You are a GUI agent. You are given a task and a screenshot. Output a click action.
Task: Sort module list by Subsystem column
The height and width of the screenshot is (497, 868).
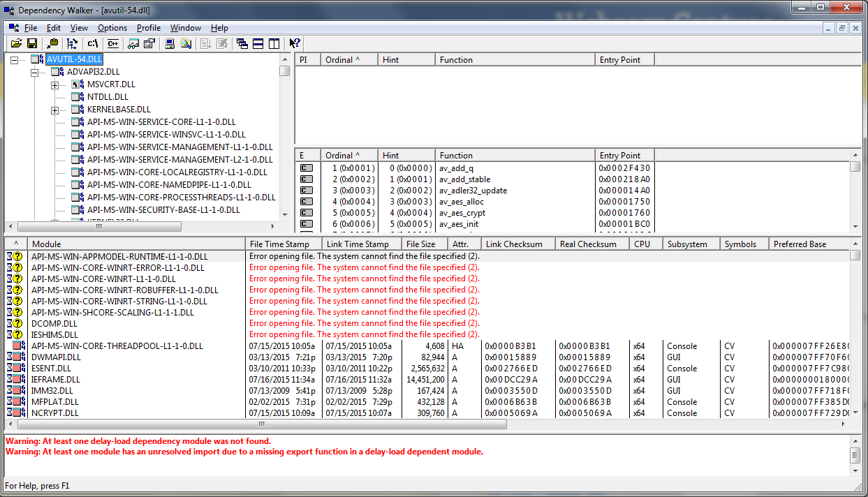[692, 244]
